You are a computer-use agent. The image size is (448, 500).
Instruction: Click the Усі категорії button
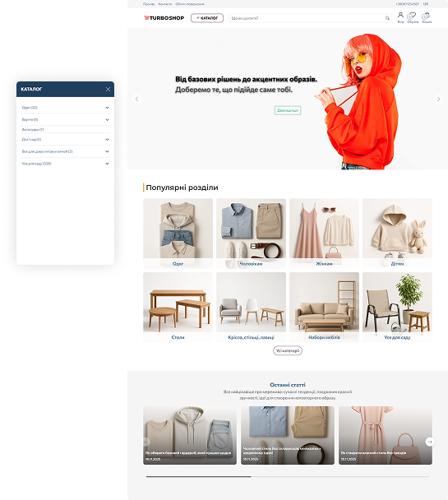(x=288, y=351)
